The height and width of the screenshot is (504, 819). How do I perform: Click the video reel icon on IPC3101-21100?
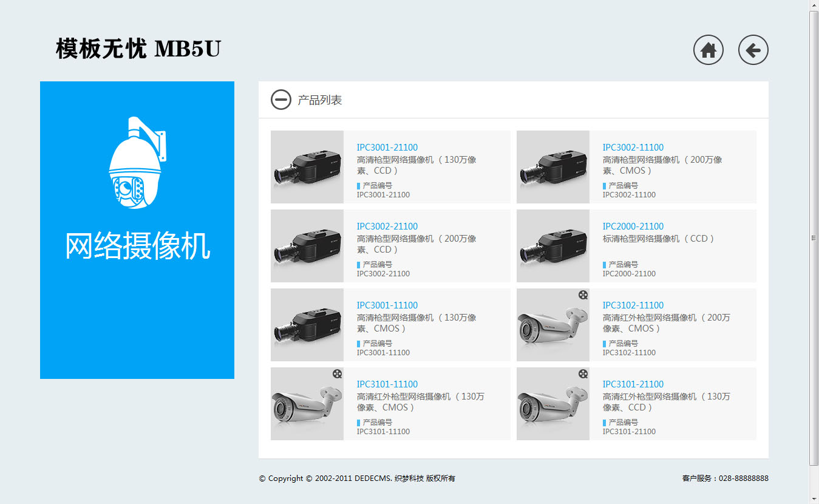(x=583, y=374)
